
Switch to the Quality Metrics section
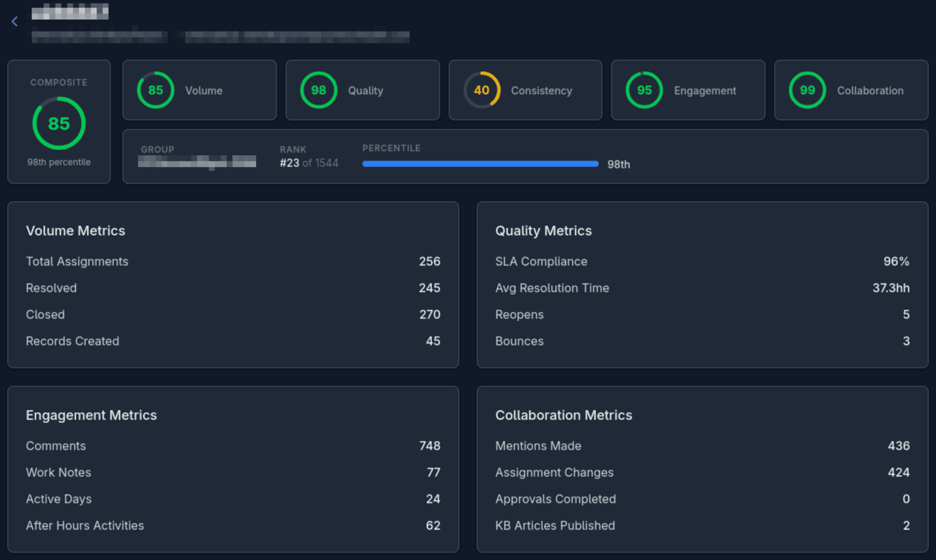click(543, 230)
